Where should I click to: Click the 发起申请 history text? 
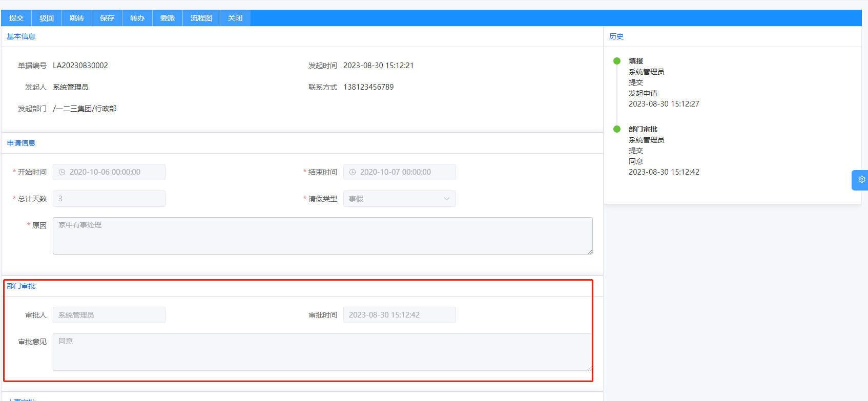click(x=643, y=93)
